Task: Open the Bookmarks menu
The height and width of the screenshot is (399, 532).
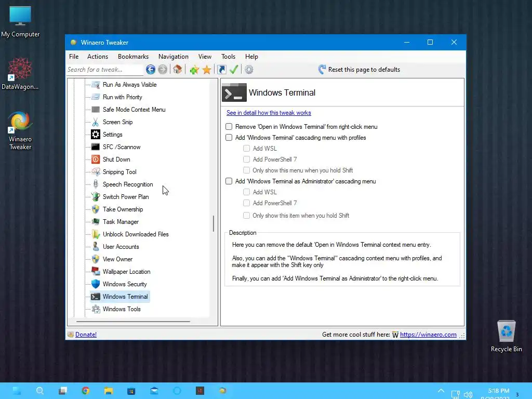Action: (x=133, y=57)
